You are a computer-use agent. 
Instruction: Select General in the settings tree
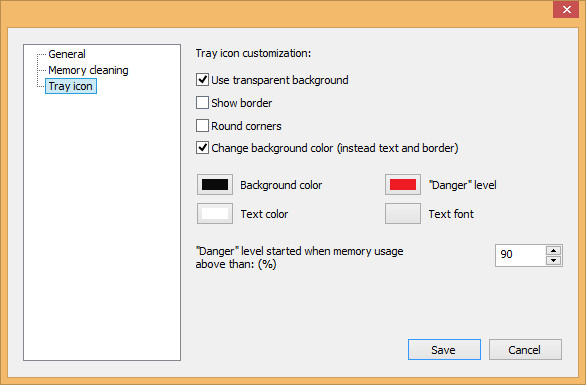pos(67,54)
